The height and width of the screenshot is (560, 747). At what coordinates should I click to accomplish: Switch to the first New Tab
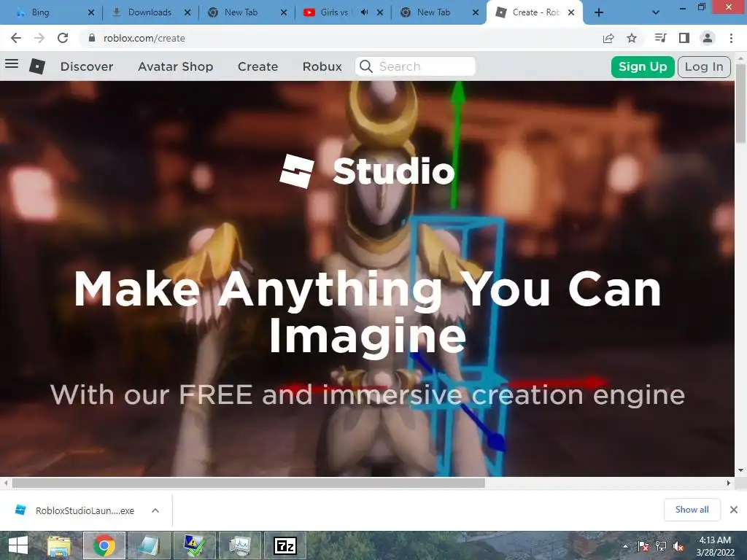click(245, 12)
